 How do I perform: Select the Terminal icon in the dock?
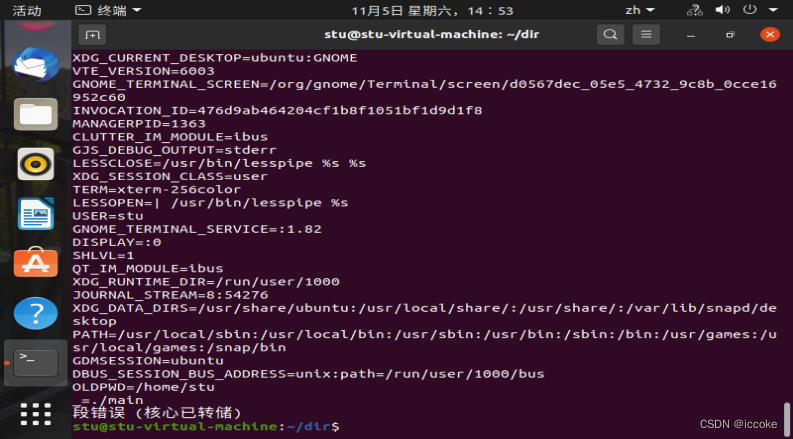[36, 363]
